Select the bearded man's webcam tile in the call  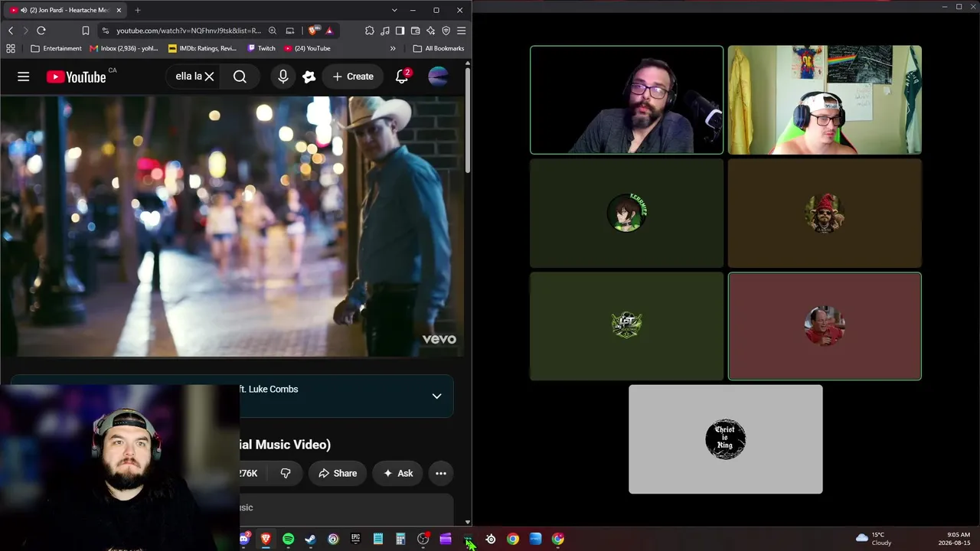coord(626,99)
